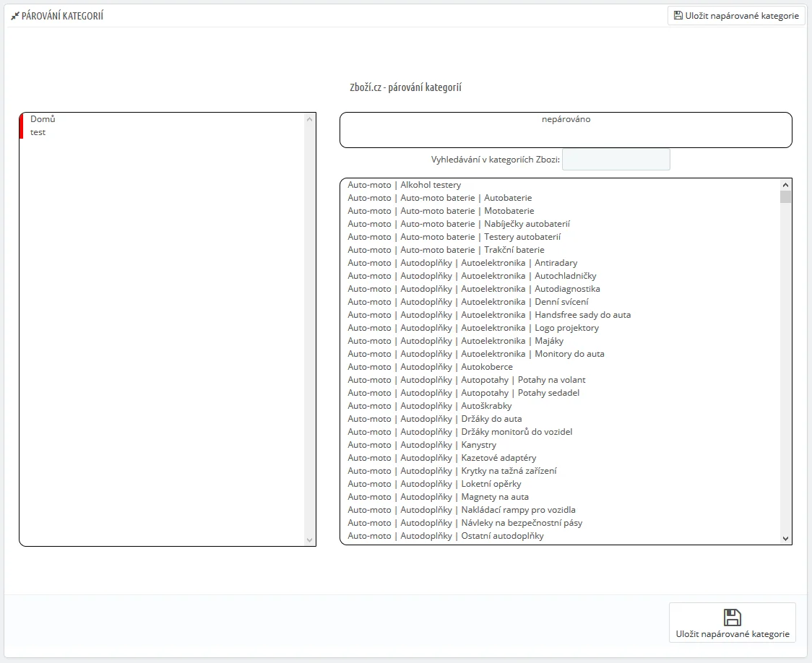Click the nepárováno paired category box

566,130
